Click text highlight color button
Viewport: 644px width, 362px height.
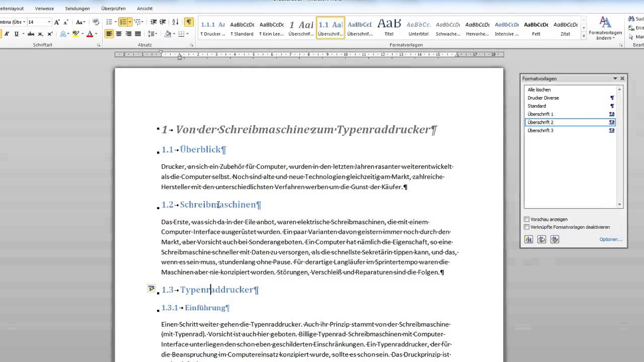(75, 34)
